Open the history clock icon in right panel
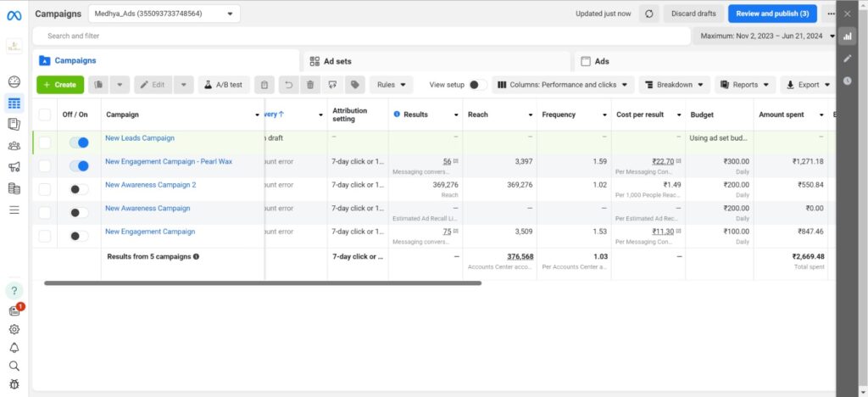The width and height of the screenshot is (868, 397). click(847, 81)
